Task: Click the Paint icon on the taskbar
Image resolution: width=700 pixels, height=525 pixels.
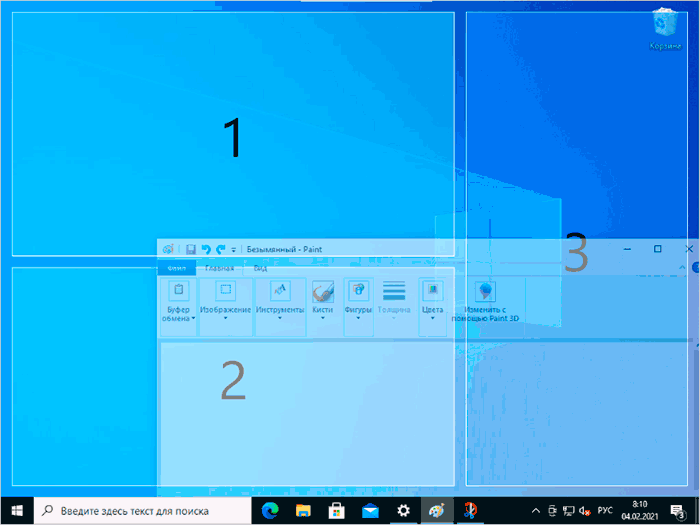Action: (x=437, y=511)
